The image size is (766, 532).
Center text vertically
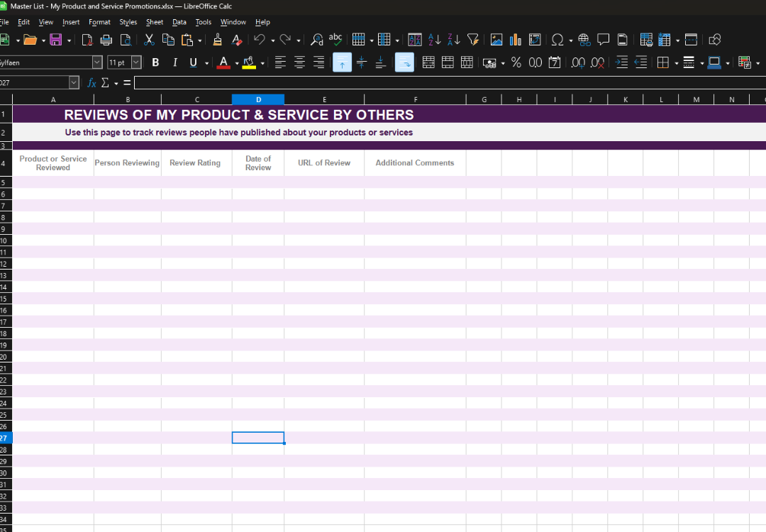click(362, 62)
